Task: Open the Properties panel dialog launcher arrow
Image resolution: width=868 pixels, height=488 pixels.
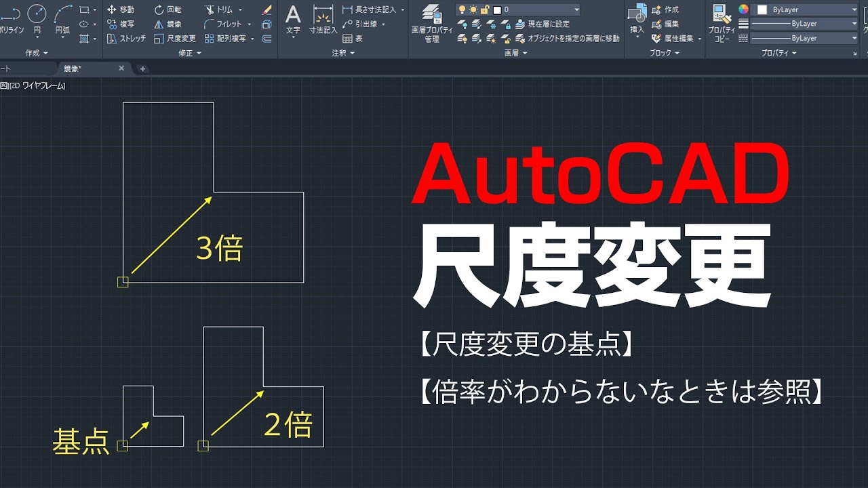Action: coord(855,53)
